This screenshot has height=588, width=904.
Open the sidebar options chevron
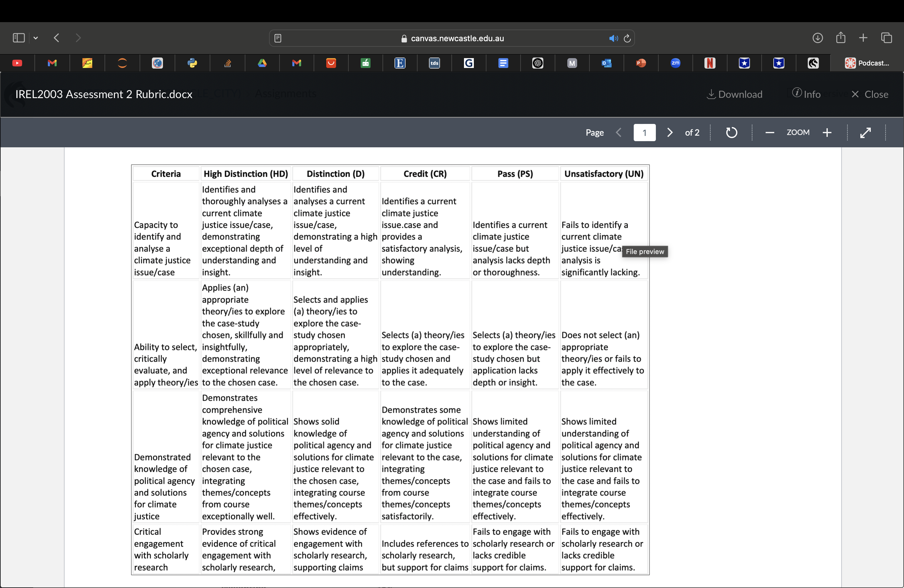point(36,38)
